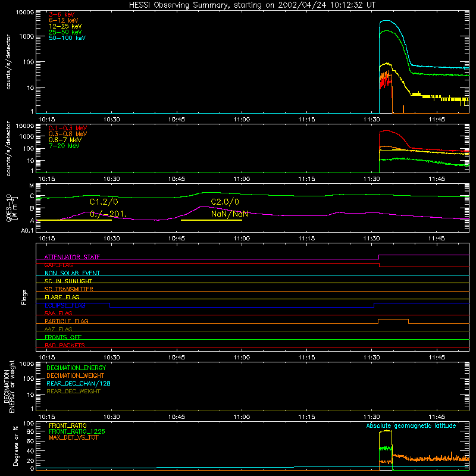Select the PARTICLE_FLAG label
The image size is (476, 476).
(x=67, y=321)
